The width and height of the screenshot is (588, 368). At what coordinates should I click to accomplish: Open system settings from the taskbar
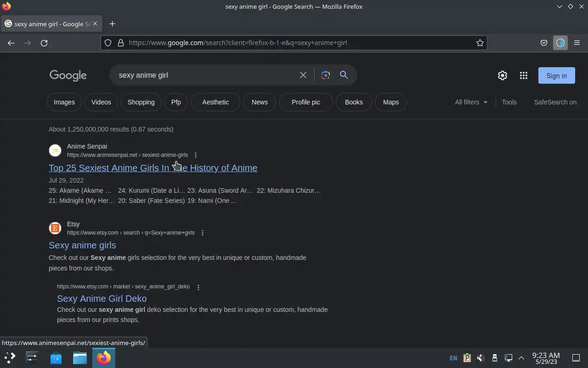(x=32, y=357)
